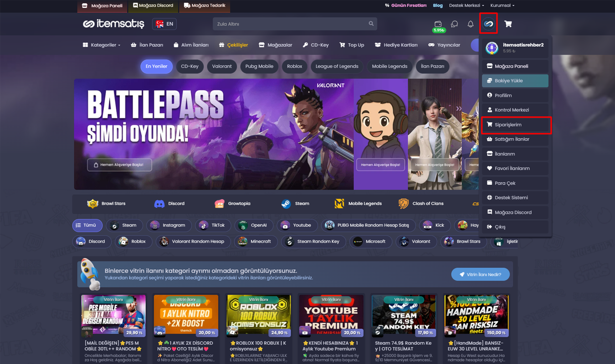
Task: Filter by Valorant Random Hesap chip
Action: (x=193, y=242)
